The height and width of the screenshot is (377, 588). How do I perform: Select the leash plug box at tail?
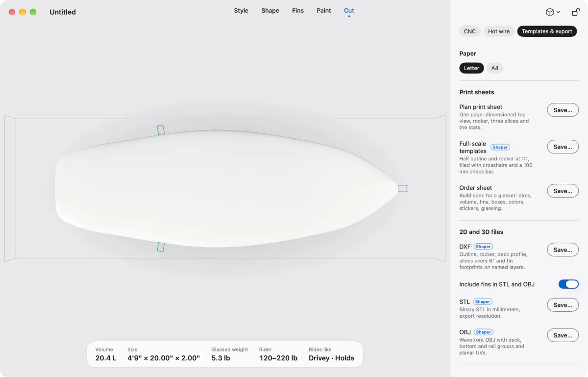point(403,188)
